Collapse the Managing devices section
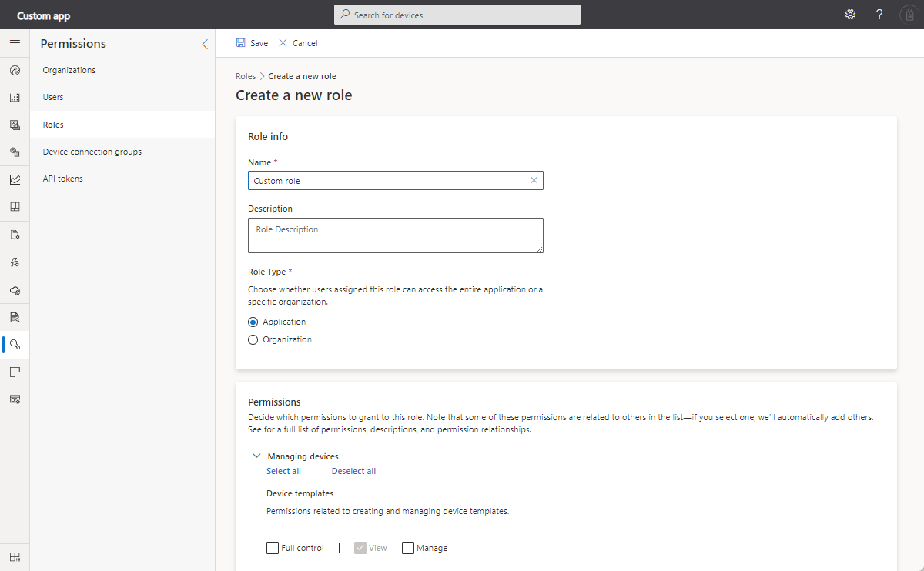The width and height of the screenshot is (924, 571). coord(256,456)
